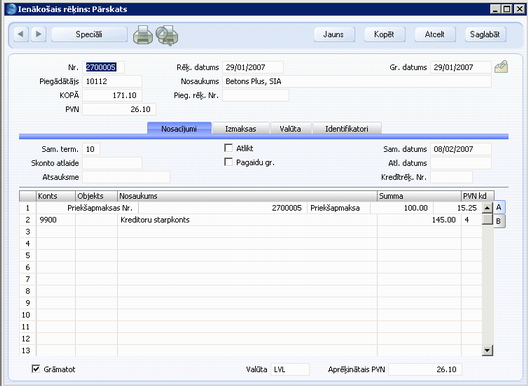Image resolution: width=528 pixels, height=386 pixels.
Task: Click Summa column header
Action: [x=419, y=196]
